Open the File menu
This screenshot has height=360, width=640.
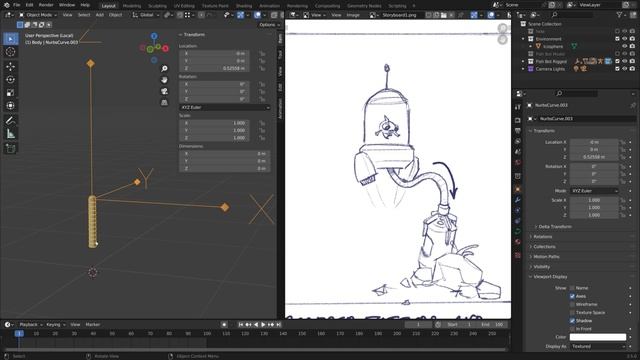click(x=17, y=5)
